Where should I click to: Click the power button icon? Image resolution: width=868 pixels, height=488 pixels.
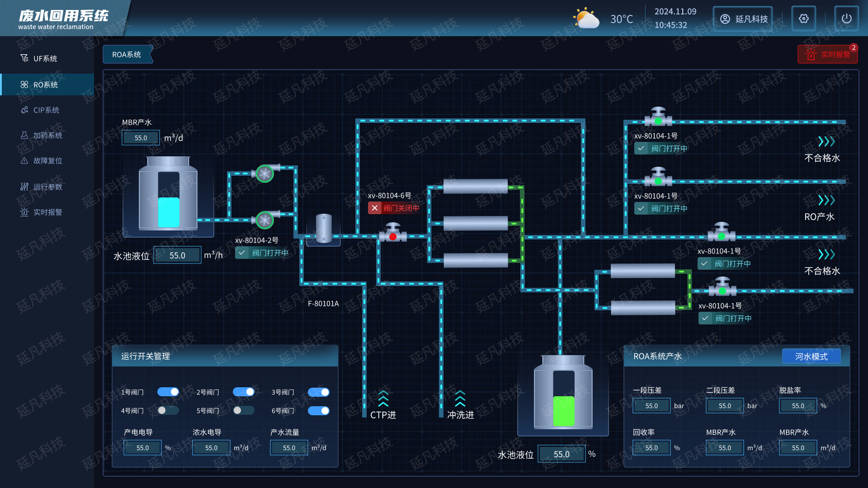coord(846,19)
